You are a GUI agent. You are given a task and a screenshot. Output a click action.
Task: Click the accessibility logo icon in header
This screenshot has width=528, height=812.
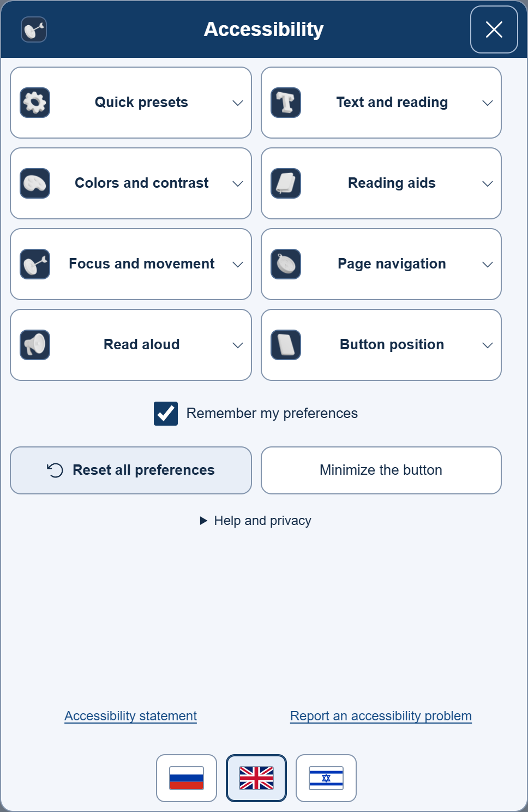pos(34,29)
